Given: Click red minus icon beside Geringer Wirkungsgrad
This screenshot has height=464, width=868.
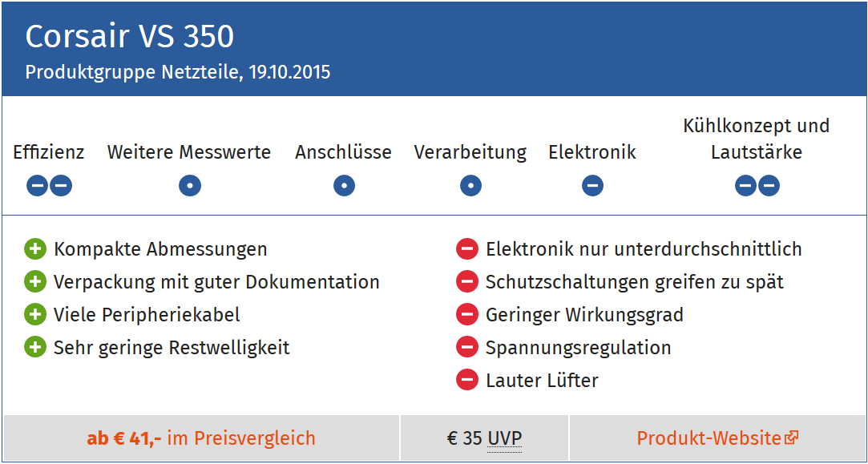Looking at the screenshot, I should click(x=466, y=314).
